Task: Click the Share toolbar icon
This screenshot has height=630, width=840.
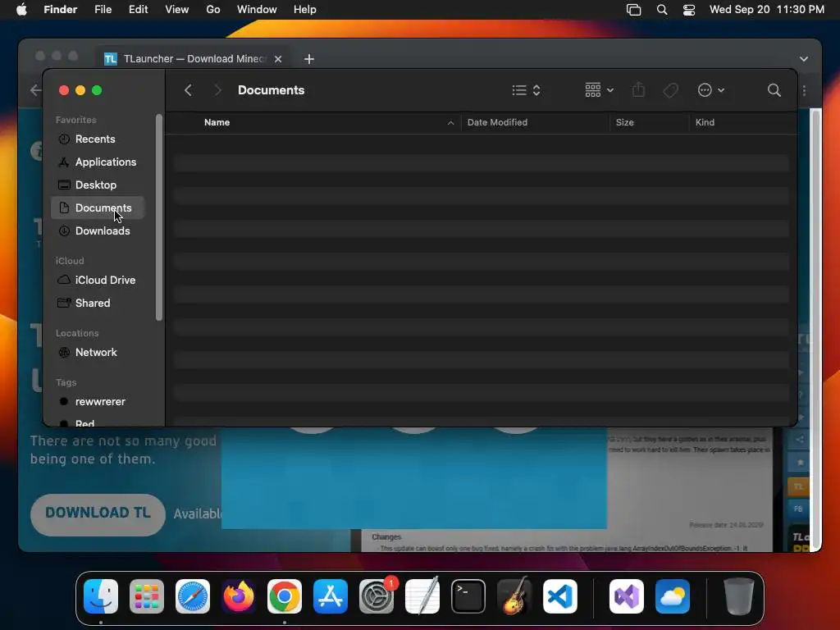Action: pyautogui.click(x=638, y=90)
